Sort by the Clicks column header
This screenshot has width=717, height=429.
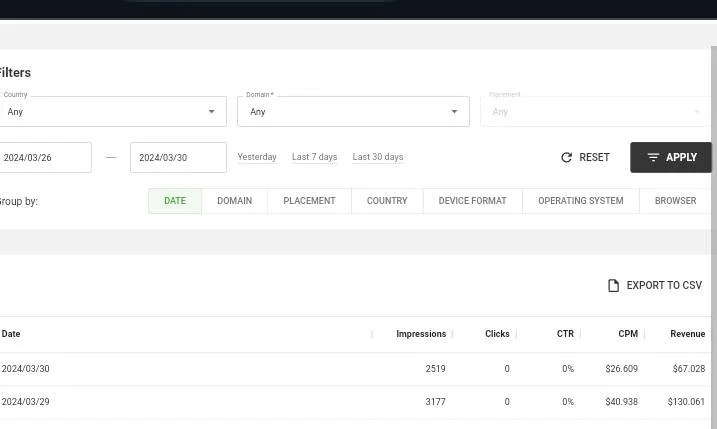tap(498, 334)
